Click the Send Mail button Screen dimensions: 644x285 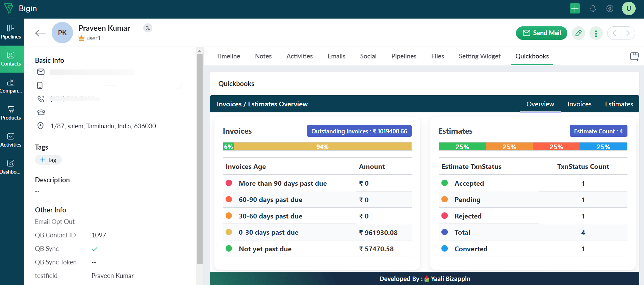[x=541, y=33]
